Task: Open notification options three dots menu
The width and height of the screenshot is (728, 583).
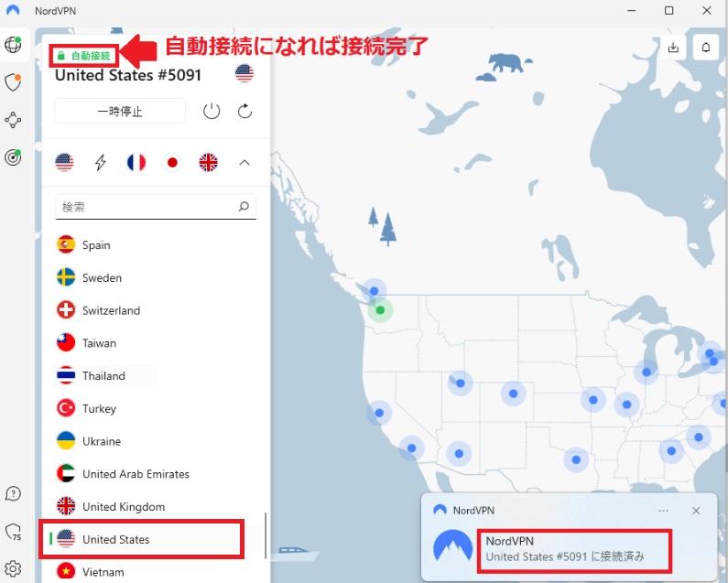Action: coord(664,511)
